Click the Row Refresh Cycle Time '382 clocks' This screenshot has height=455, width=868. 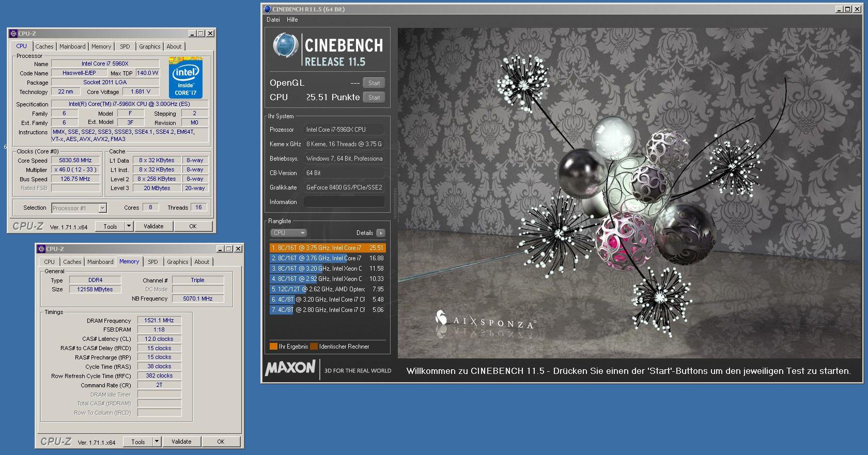click(x=159, y=376)
